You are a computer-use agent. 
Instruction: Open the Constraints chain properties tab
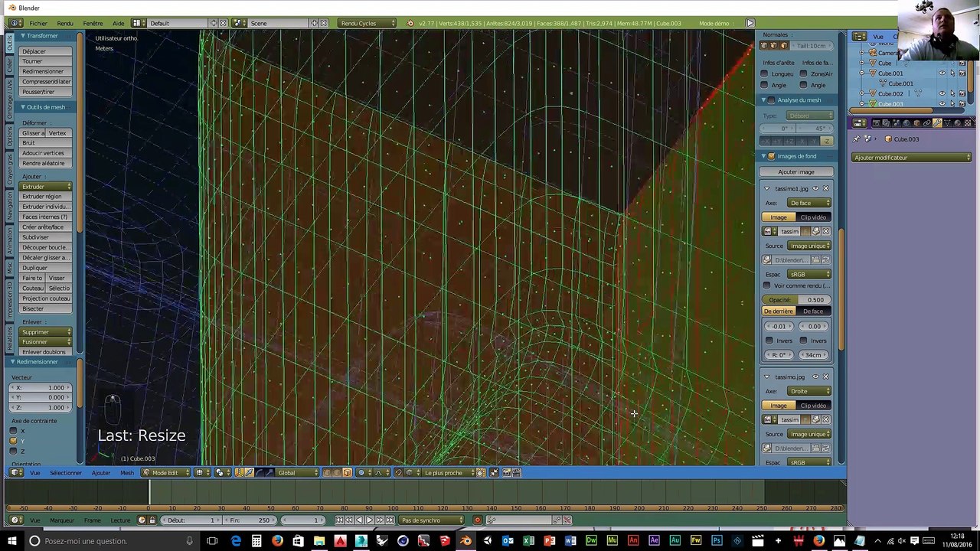click(927, 122)
